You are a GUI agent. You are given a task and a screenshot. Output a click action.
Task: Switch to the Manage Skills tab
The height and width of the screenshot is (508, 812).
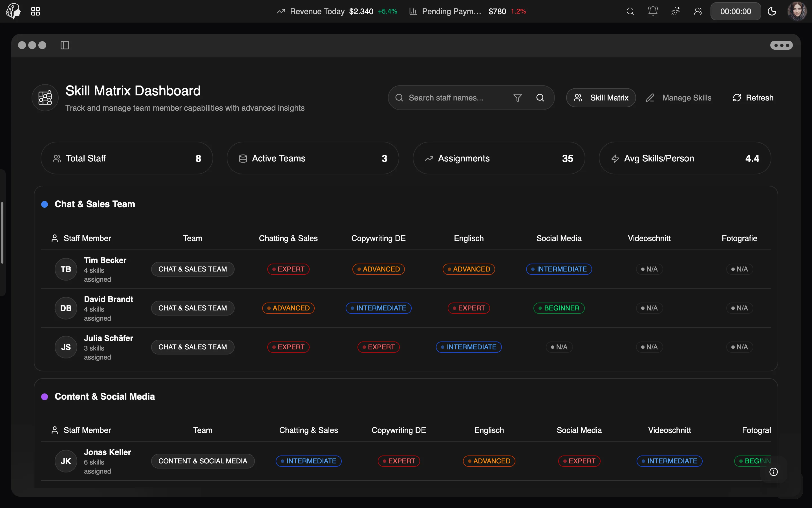click(679, 98)
